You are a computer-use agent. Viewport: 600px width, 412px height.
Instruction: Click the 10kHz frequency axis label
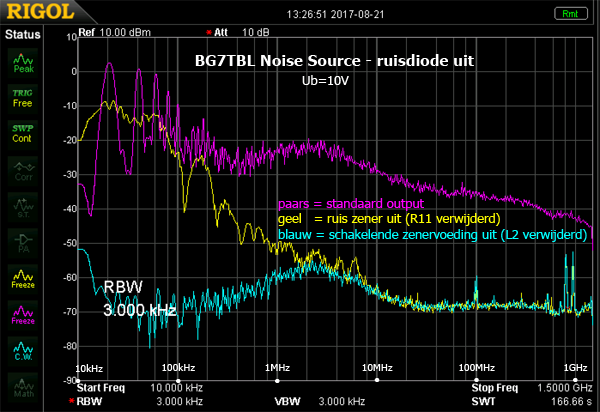pos(89,369)
